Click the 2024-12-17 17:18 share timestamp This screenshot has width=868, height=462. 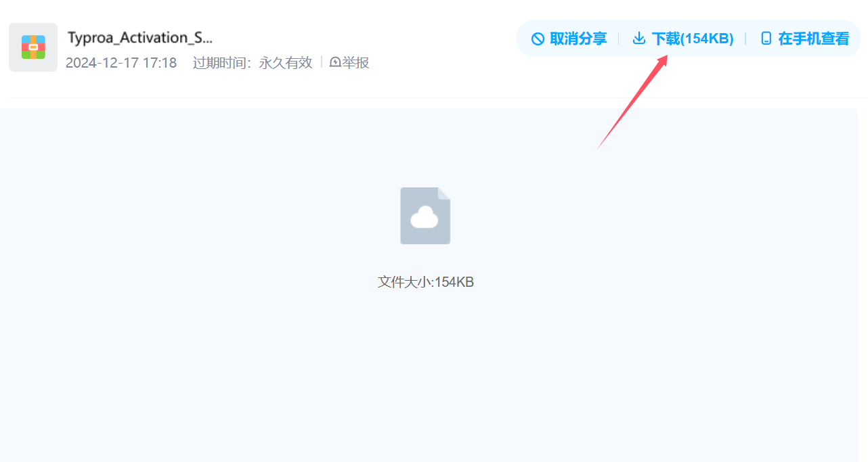point(121,63)
